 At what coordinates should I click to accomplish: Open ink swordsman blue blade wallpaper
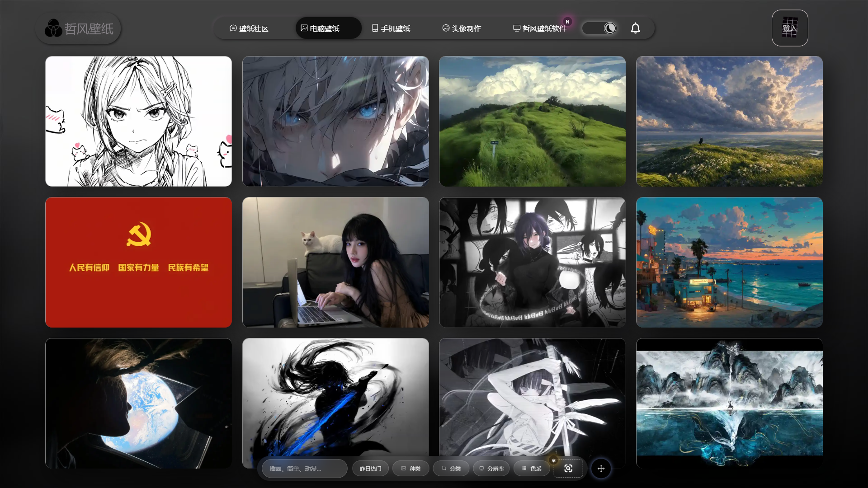point(335,398)
